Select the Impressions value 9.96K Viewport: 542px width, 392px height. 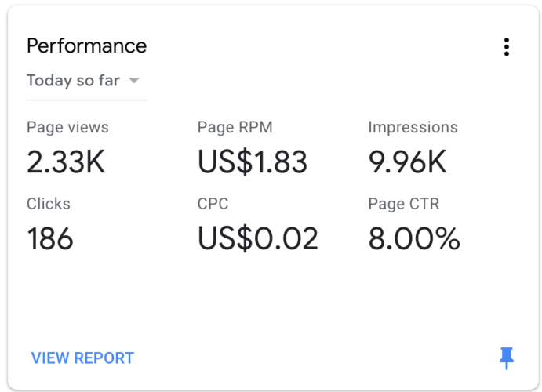tap(407, 162)
